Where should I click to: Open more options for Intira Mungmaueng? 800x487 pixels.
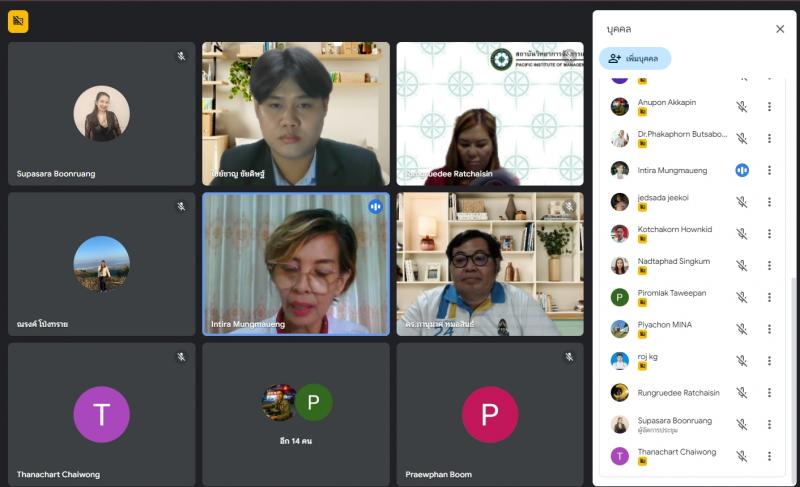pyautogui.click(x=769, y=170)
